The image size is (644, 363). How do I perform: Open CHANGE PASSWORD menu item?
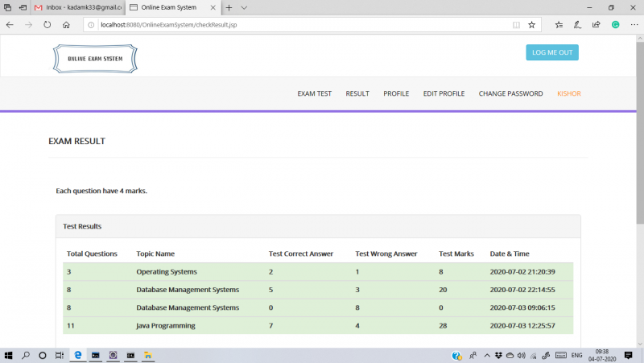click(510, 93)
